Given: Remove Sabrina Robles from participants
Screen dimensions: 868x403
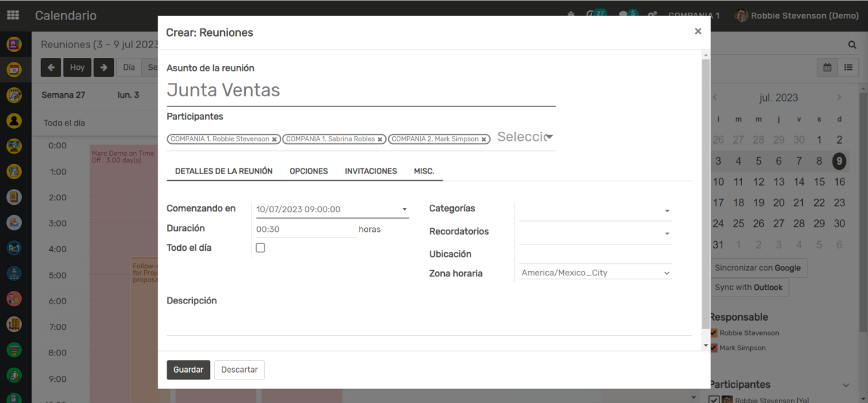Looking at the screenshot, I should [x=380, y=139].
